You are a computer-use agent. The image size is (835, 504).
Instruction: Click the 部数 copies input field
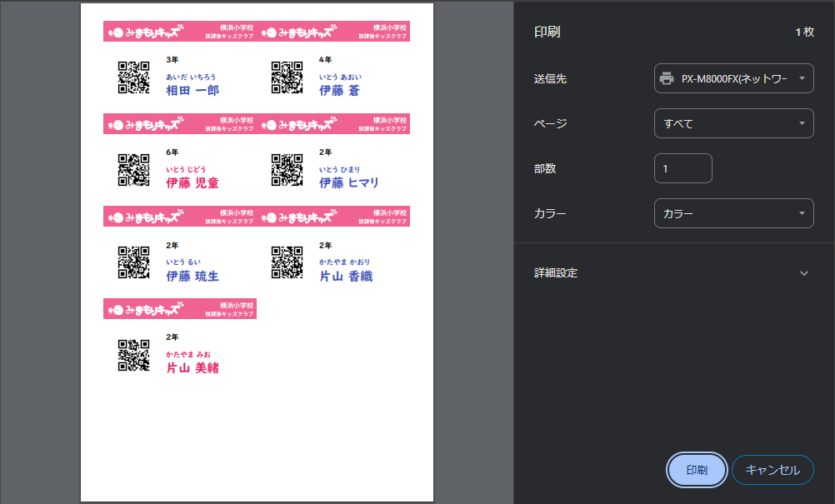pyautogui.click(x=682, y=168)
